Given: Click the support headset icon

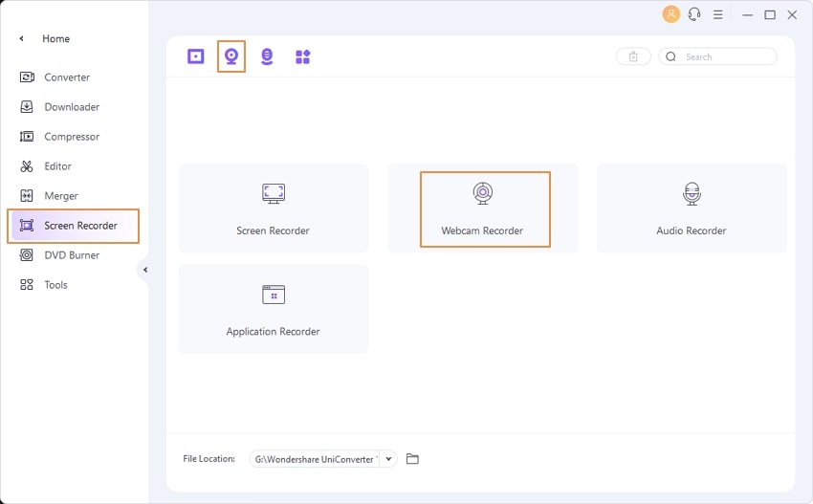Looking at the screenshot, I should 694,14.
